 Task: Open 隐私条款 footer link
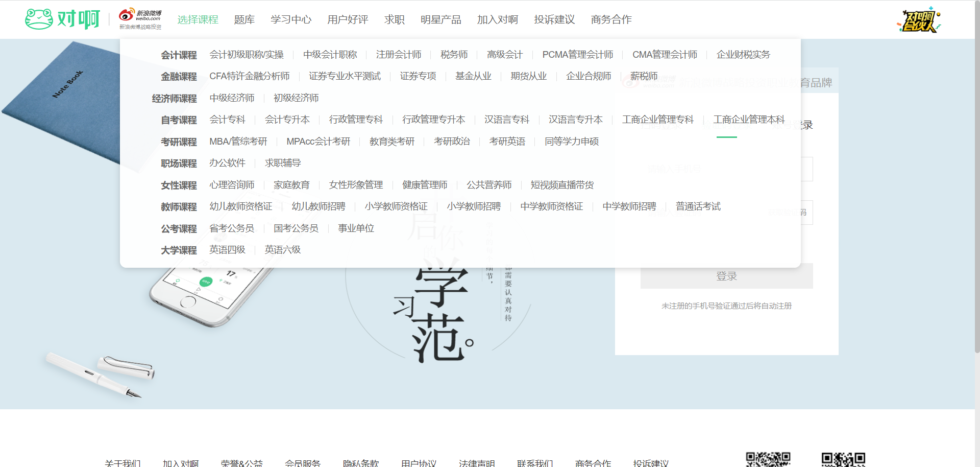click(361, 463)
